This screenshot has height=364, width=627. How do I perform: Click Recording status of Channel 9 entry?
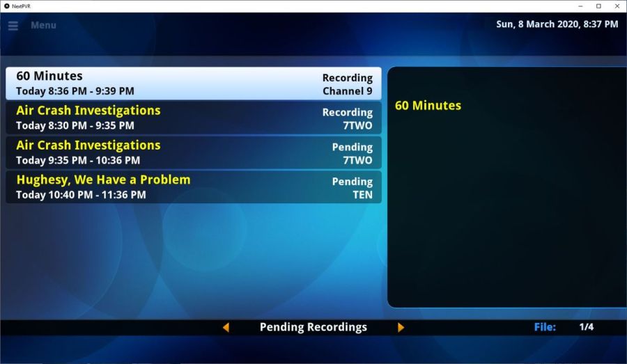click(347, 78)
